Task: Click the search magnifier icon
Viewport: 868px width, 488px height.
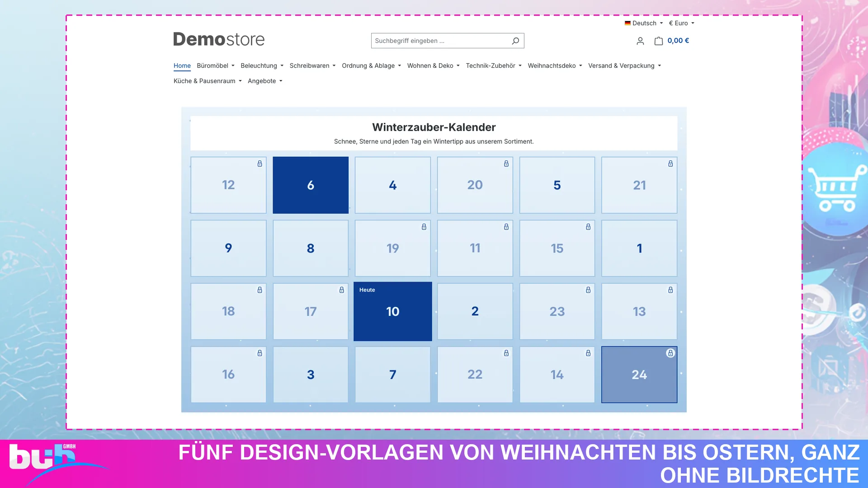Action: pos(515,41)
